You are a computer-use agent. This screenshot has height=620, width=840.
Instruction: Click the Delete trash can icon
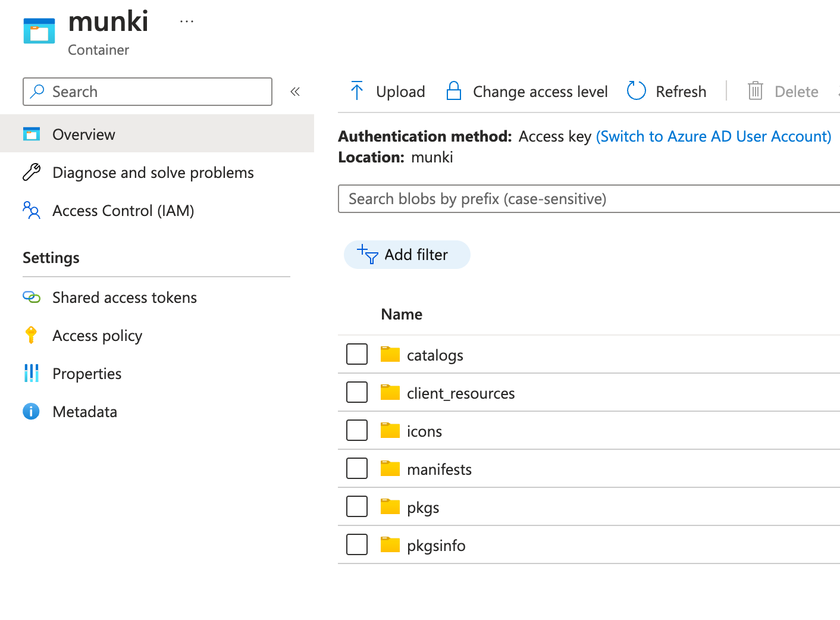point(755,91)
